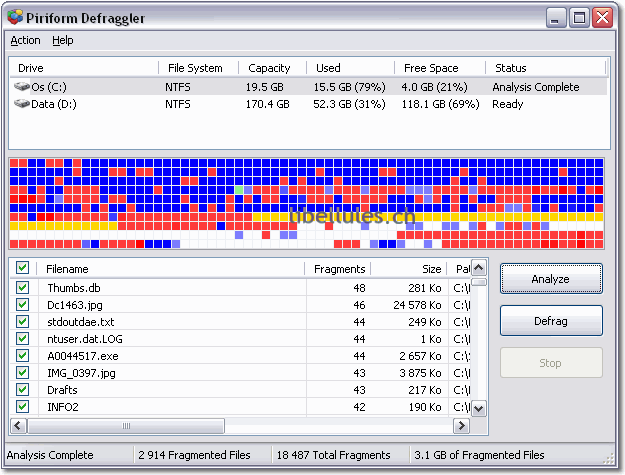Uncheck the INFO2 checkbox
The height and width of the screenshot is (475, 625).
click(x=22, y=406)
